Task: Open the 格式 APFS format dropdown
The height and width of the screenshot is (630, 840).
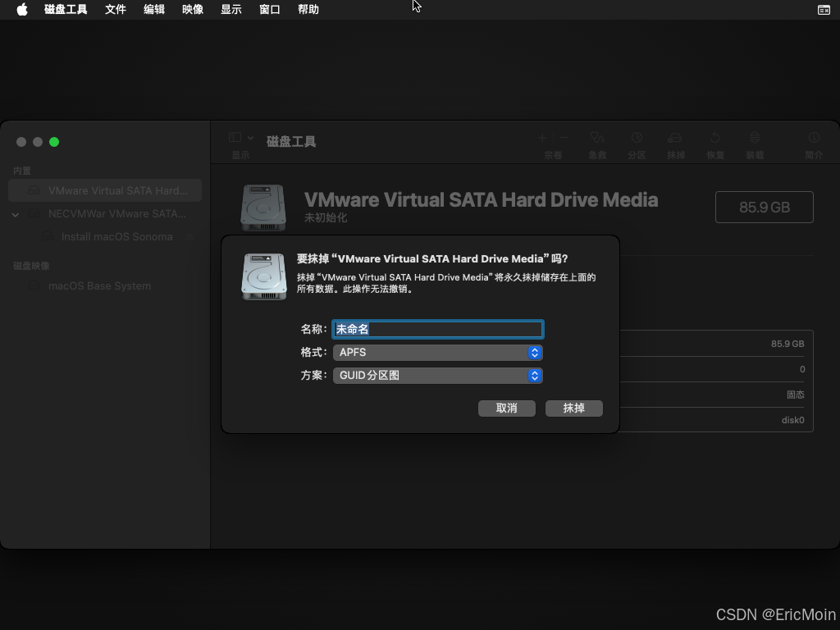Action: point(438,353)
